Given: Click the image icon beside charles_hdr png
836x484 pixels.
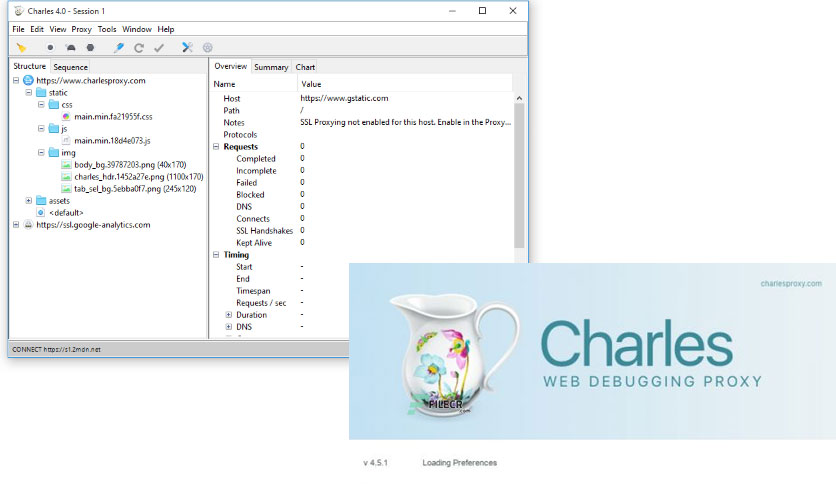Looking at the screenshot, I should [x=66, y=177].
